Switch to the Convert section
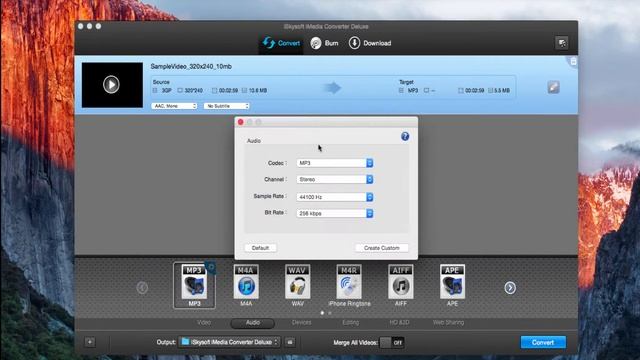 tap(281, 43)
